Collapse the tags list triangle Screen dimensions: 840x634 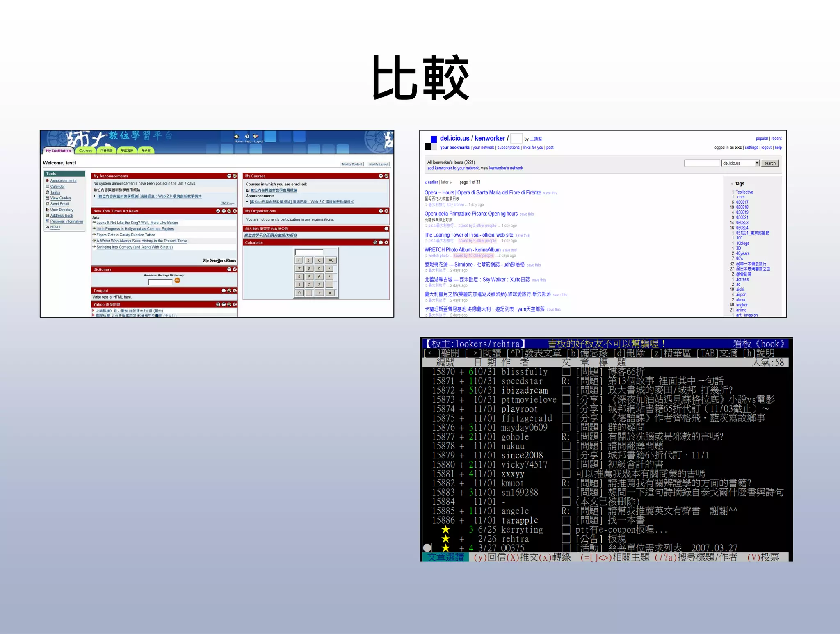click(x=732, y=184)
